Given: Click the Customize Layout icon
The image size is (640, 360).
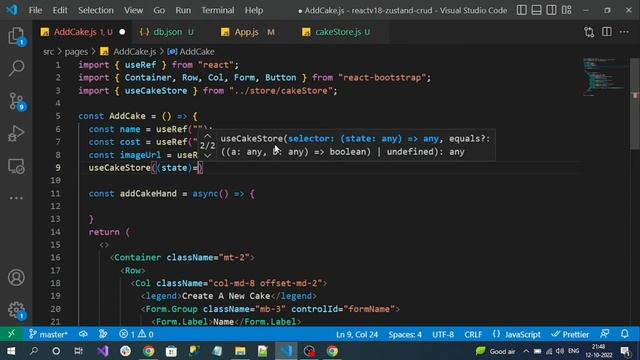Looking at the screenshot, I should point(567,10).
